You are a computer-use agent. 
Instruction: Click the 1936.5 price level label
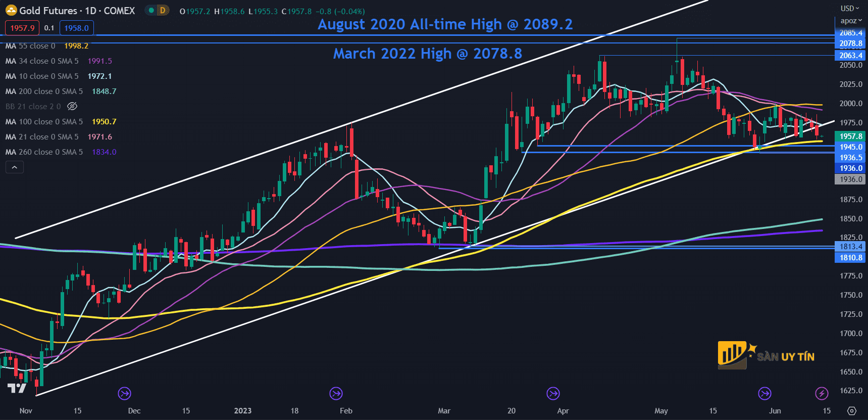coord(850,157)
